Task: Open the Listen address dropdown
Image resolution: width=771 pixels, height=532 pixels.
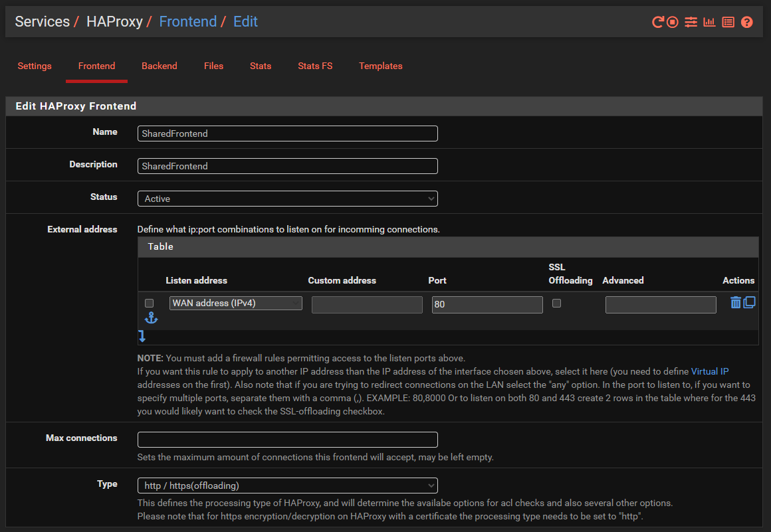Action: 235,303
